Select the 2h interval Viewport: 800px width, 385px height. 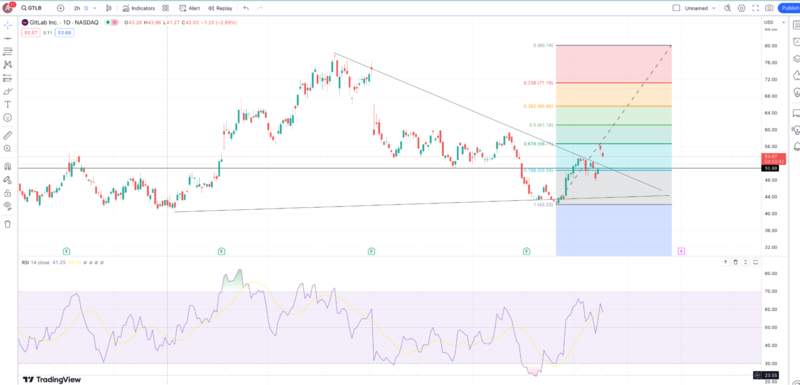[x=77, y=8]
